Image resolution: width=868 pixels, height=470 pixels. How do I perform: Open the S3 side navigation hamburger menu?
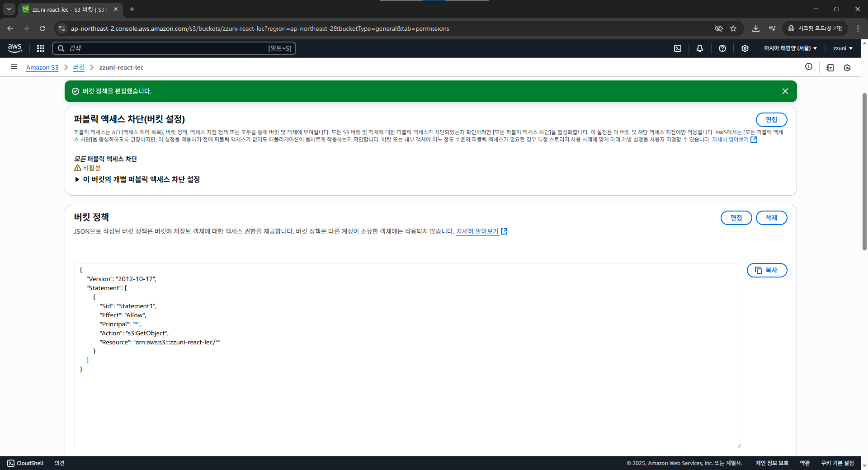point(14,67)
